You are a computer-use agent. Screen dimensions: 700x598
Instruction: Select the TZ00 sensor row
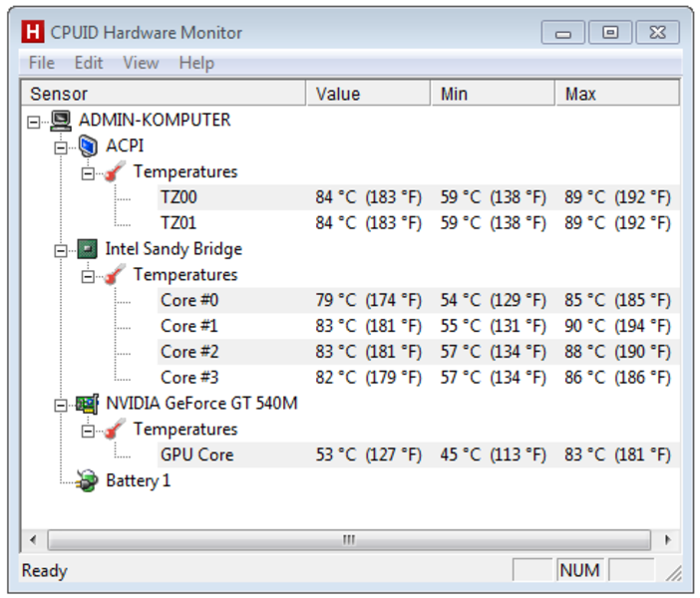[418, 197]
